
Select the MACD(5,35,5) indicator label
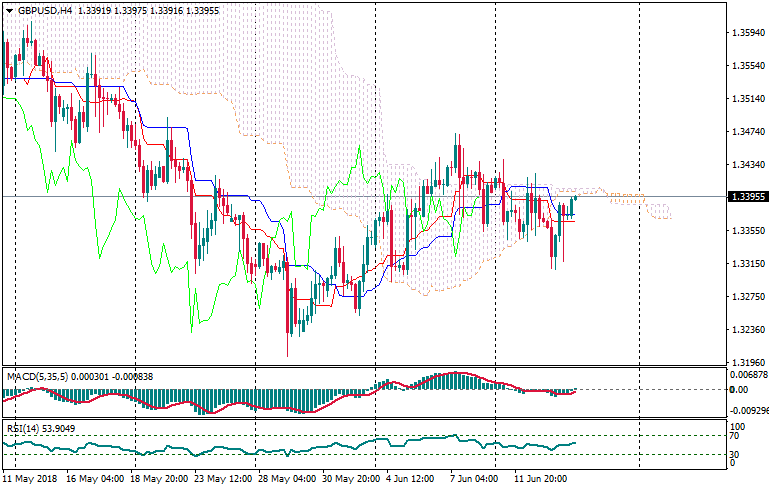36,376
